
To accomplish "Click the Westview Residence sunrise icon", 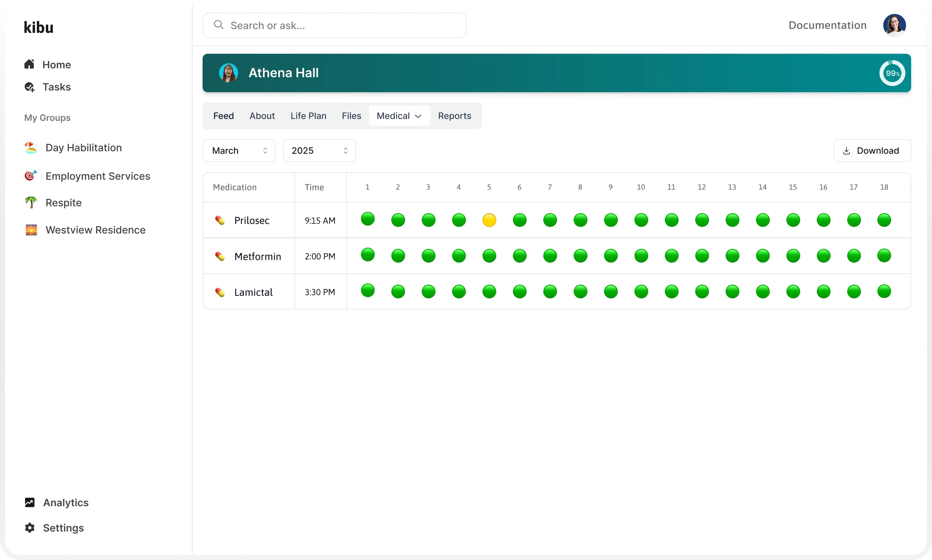I will tap(31, 230).
